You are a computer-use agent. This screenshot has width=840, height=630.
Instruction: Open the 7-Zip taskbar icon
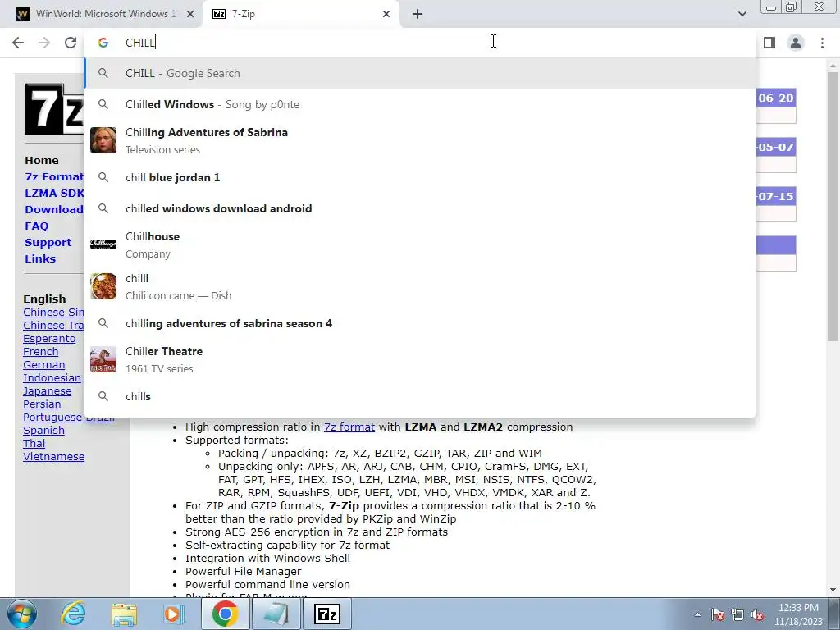point(327,614)
